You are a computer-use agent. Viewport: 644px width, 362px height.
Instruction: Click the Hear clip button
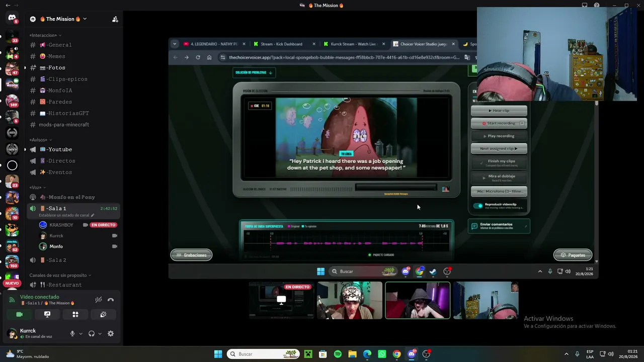pyautogui.click(x=499, y=111)
